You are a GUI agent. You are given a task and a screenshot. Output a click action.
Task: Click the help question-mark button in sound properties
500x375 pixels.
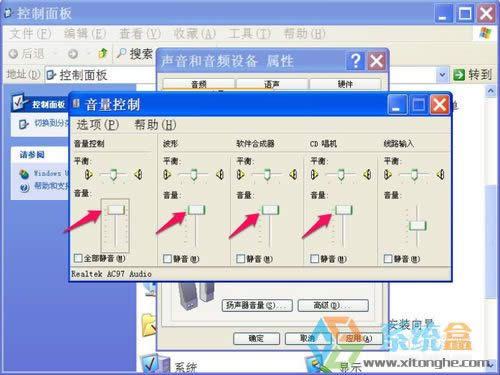click(356, 61)
